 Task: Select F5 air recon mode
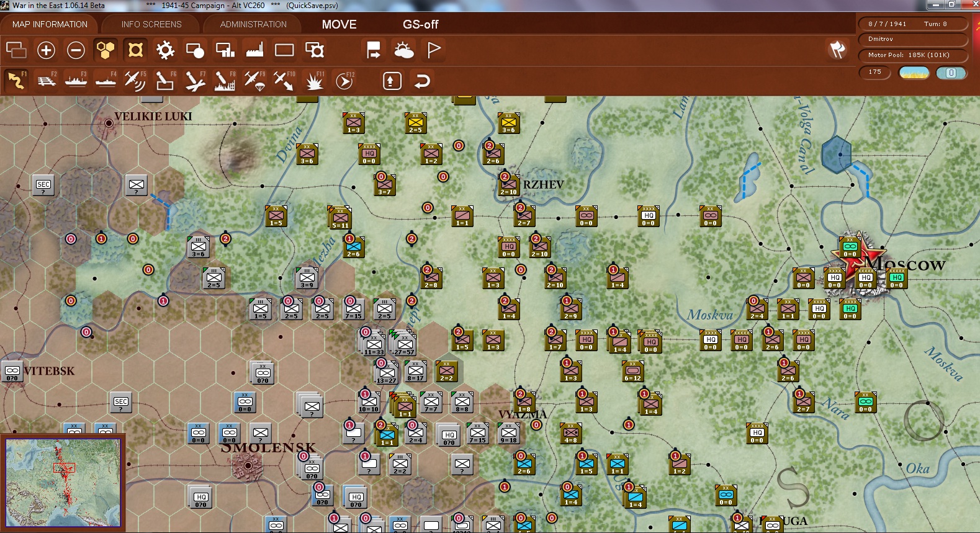pos(135,81)
